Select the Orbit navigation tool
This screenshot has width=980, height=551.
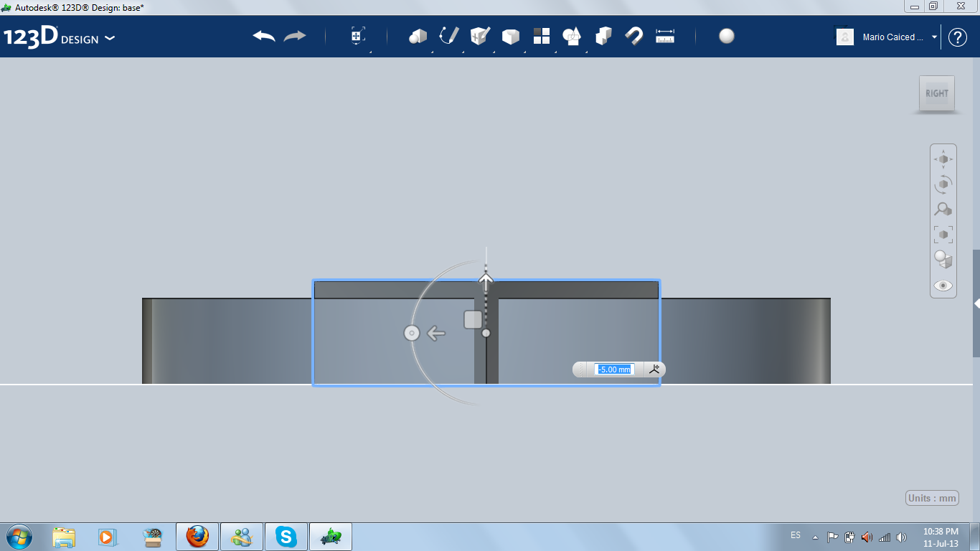[943, 184]
